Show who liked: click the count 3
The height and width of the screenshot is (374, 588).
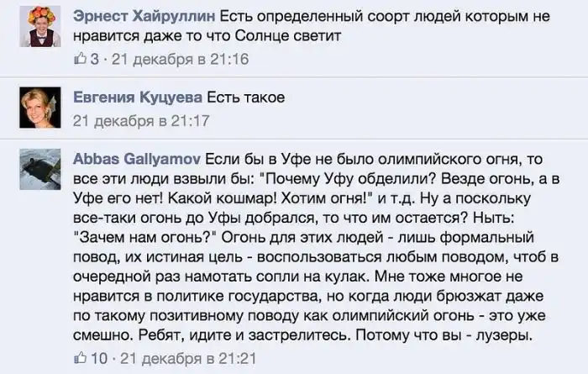tap(95, 59)
